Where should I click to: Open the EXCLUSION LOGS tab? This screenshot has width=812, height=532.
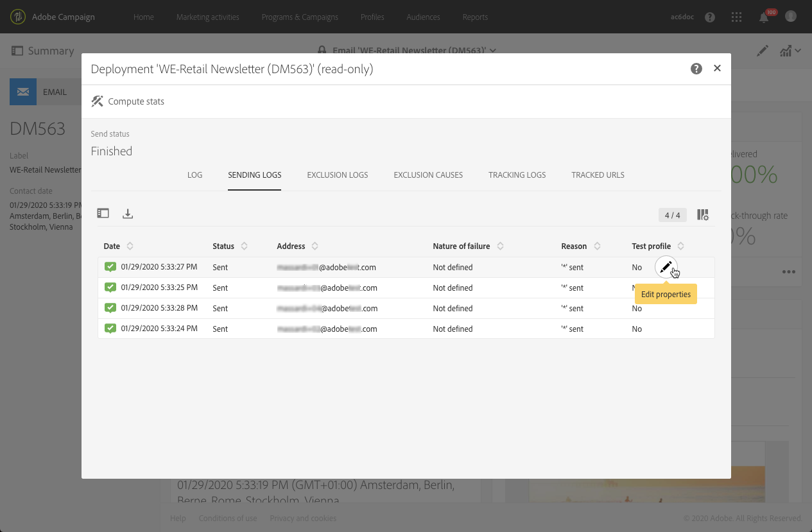338,175
